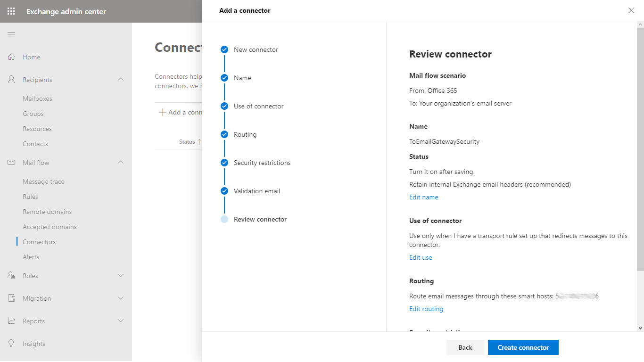644x362 pixels.
Task: Click the scroll down arrow of review pane
Action: (640, 328)
